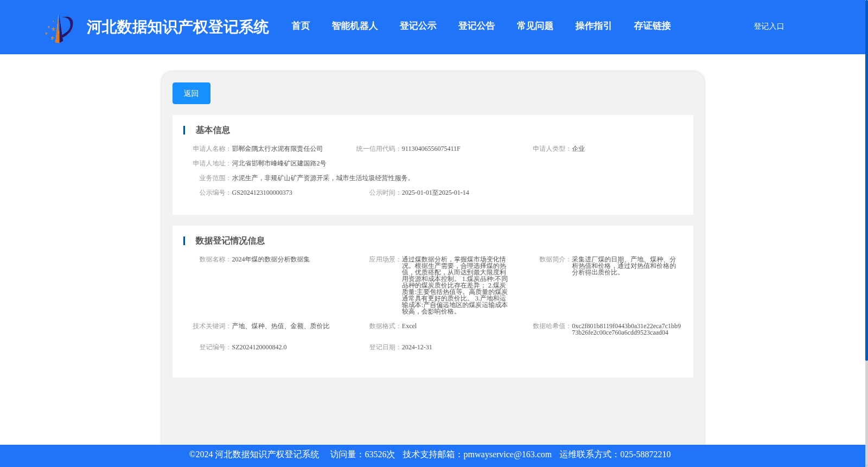Click 登记入口 link
868x467 pixels.
pos(769,26)
